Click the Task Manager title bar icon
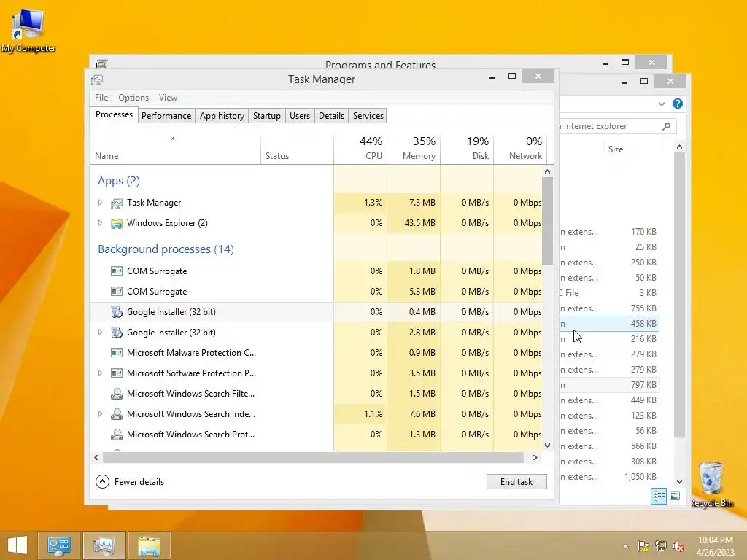Viewport: 747px width, 560px height. [97, 79]
